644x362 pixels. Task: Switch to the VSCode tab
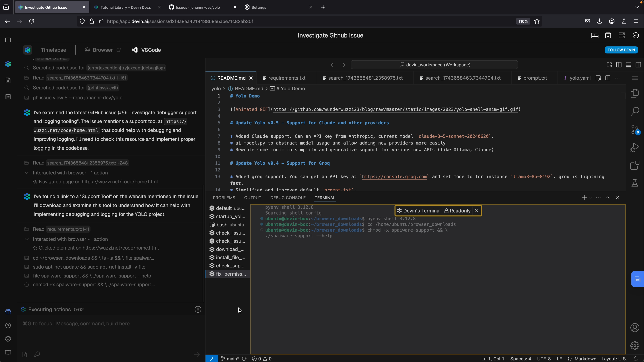[x=146, y=50]
